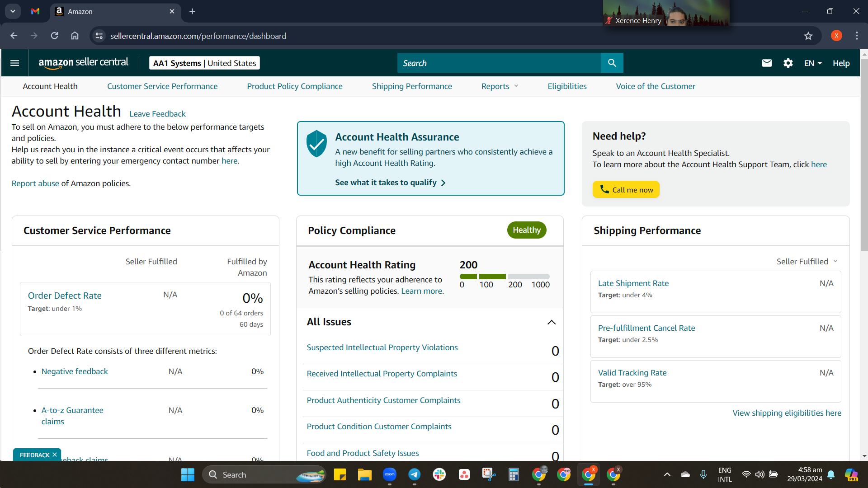Click the browser back arrow

click(x=14, y=36)
